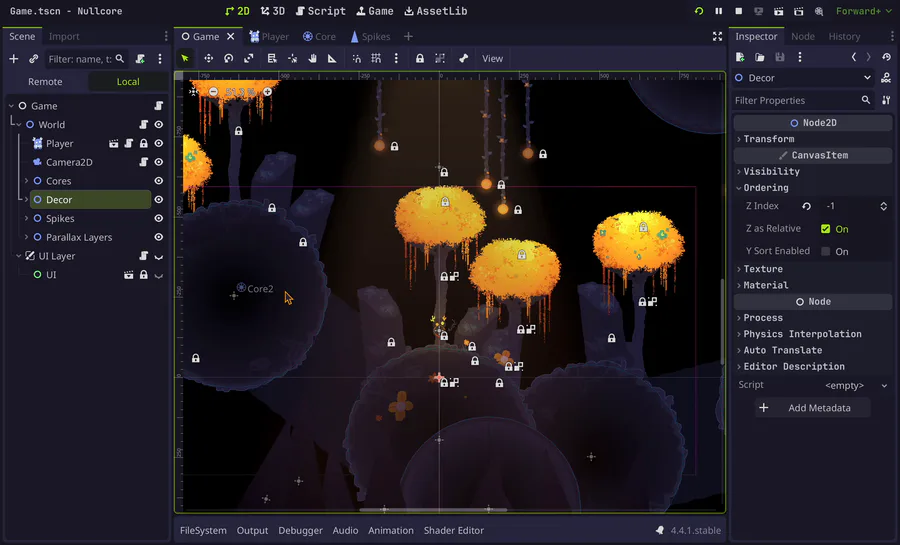Attach script icon in Scene dock
The height and width of the screenshot is (545, 900).
(x=140, y=59)
